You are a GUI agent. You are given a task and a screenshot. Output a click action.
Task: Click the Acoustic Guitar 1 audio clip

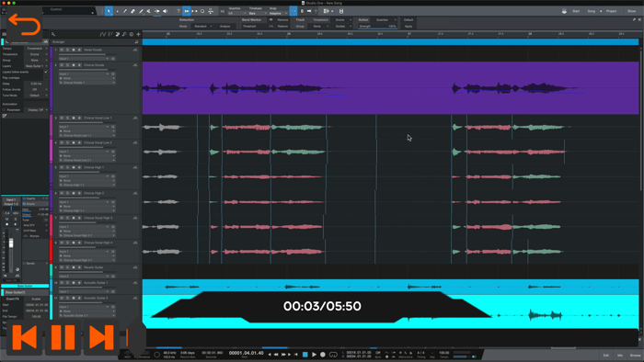[x=391, y=287]
